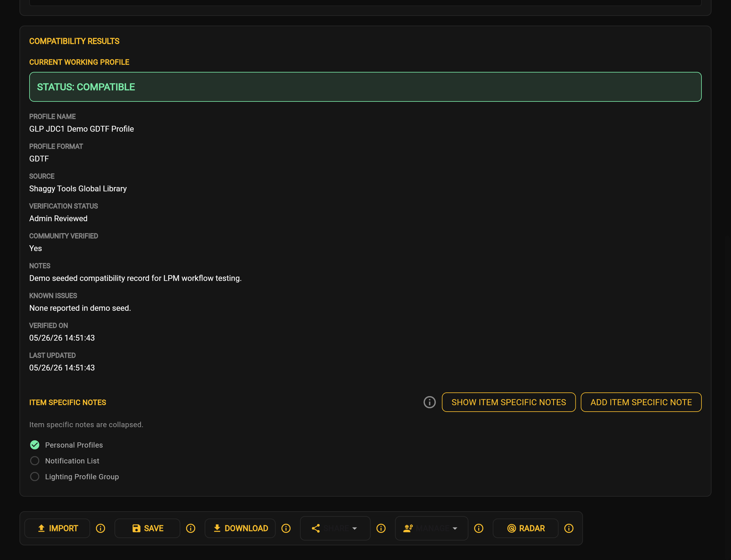
Task: Click the Import button
Action: click(x=57, y=528)
